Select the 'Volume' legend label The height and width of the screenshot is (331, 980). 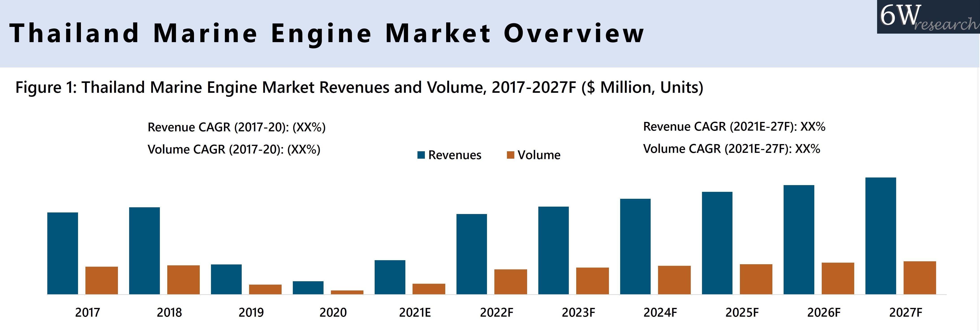click(539, 155)
